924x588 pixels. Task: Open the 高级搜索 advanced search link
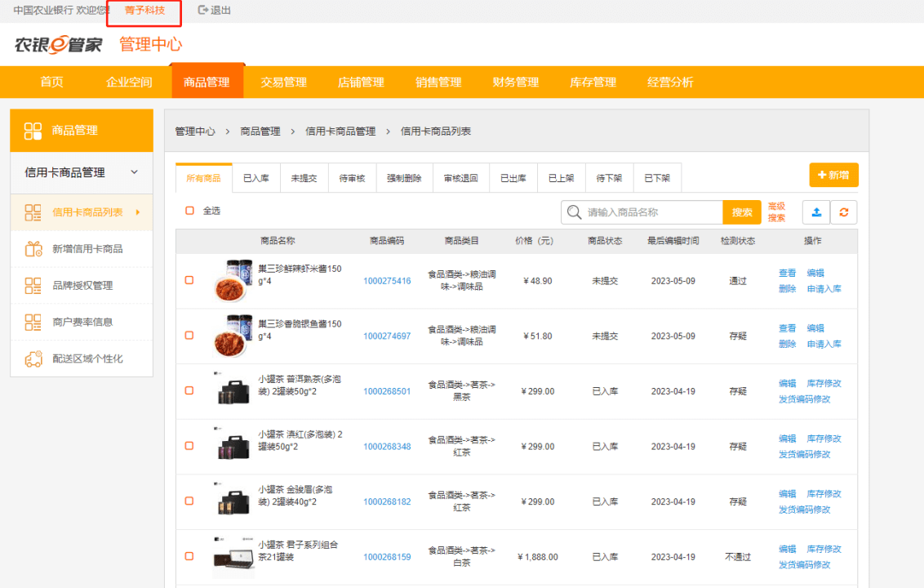tap(777, 212)
